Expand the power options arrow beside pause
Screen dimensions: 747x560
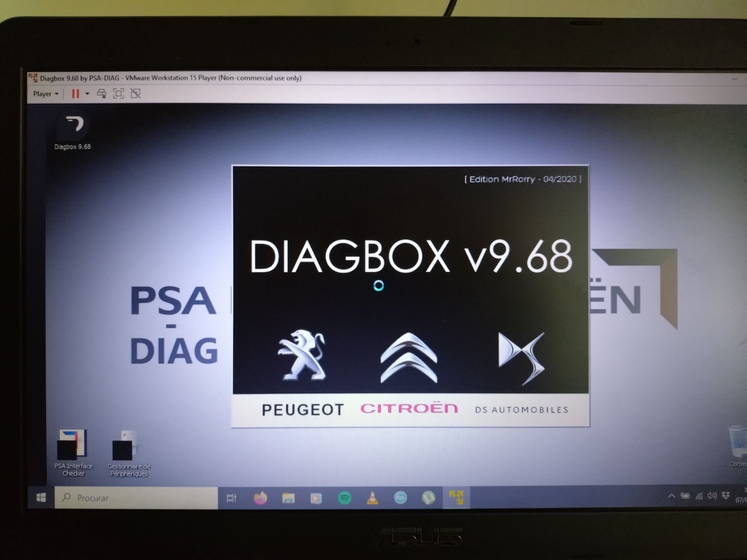coord(87,94)
